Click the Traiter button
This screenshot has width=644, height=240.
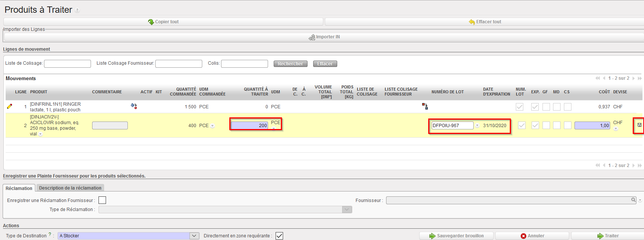click(x=608, y=236)
